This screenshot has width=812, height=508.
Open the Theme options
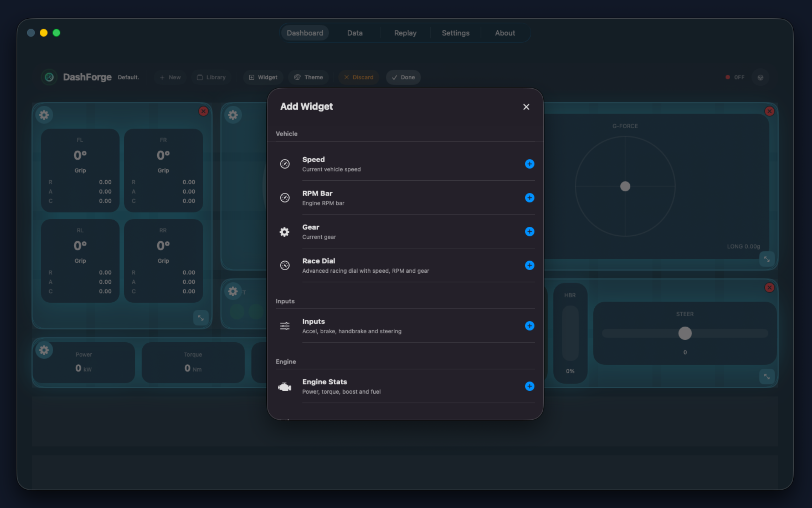308,77
